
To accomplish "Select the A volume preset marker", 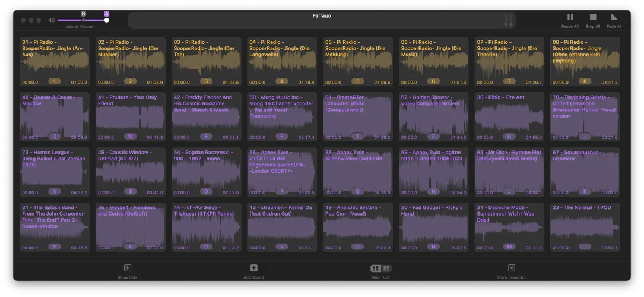I will (x=107, y=14).
